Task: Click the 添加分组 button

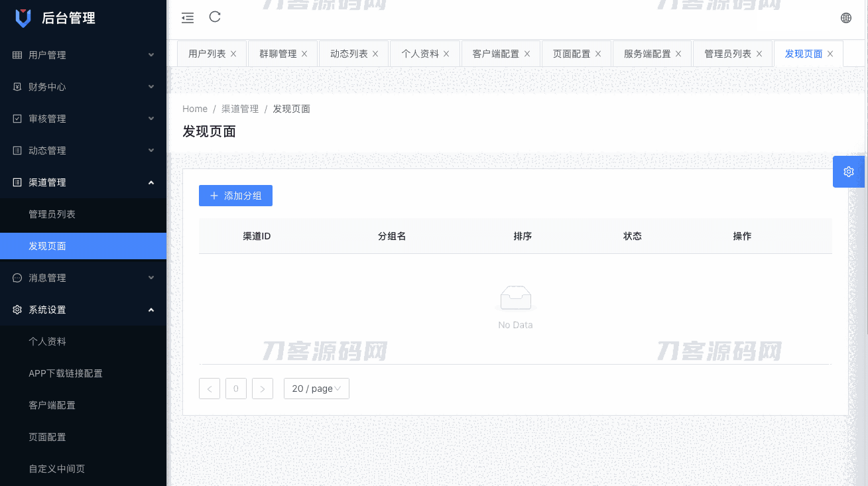Action: tap(235, 195)
